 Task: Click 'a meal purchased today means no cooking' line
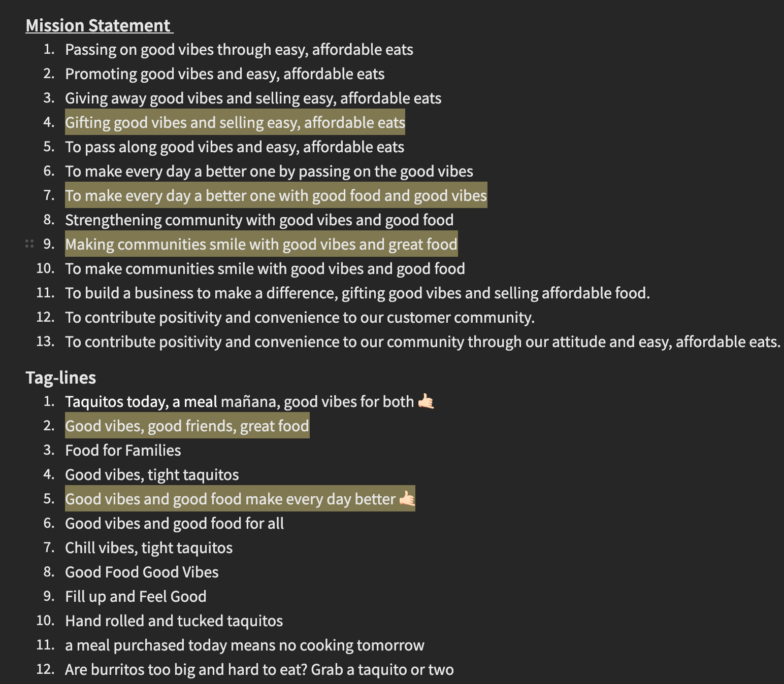click(x=244, y=645)
